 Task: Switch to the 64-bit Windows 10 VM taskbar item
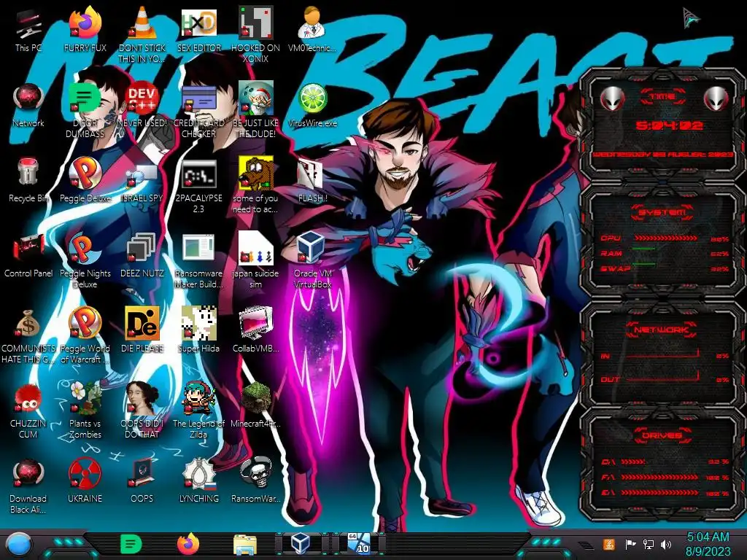click(x=359, y=543)
